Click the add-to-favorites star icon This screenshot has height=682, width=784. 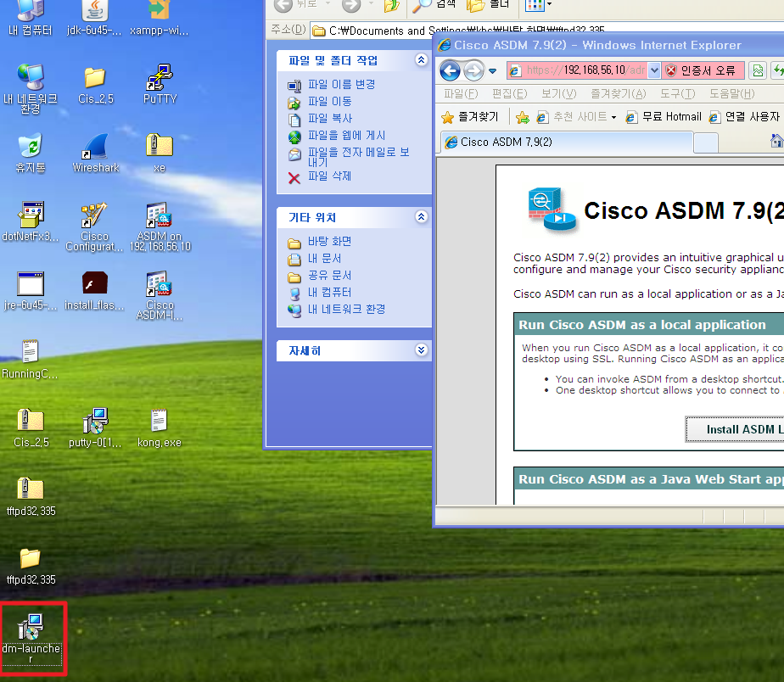pos(522,117)
